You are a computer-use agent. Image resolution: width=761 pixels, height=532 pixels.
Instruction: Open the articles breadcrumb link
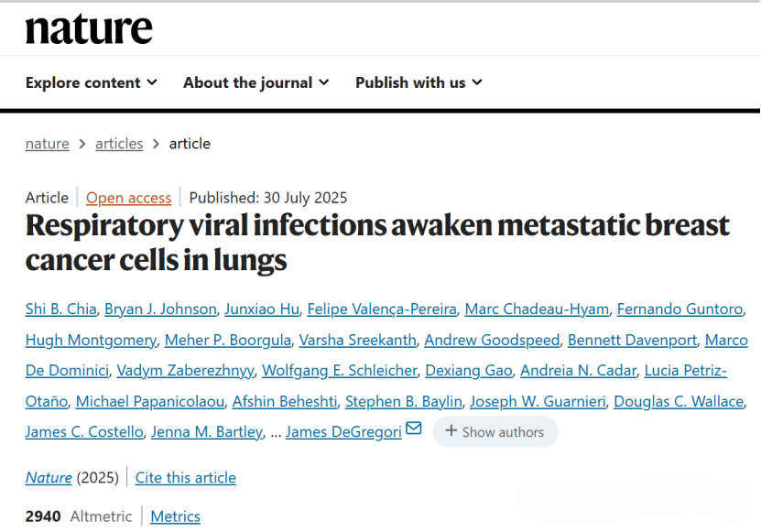(119, 144)
